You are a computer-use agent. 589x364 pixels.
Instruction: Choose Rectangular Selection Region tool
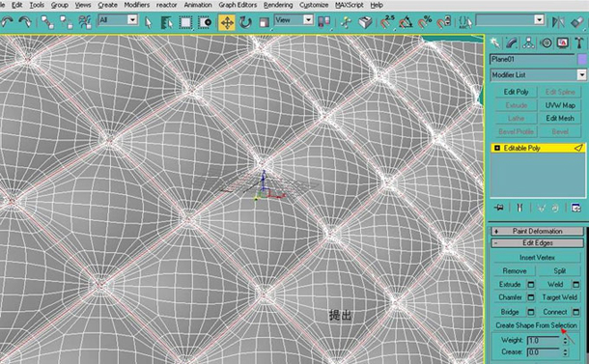[x=185, y=22]
